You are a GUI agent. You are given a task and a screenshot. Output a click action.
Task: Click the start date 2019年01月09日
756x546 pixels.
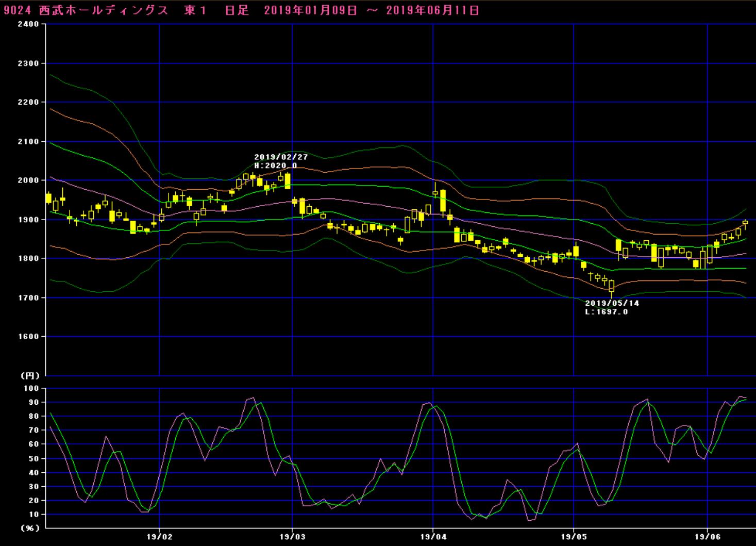click(x=310, y=10)
